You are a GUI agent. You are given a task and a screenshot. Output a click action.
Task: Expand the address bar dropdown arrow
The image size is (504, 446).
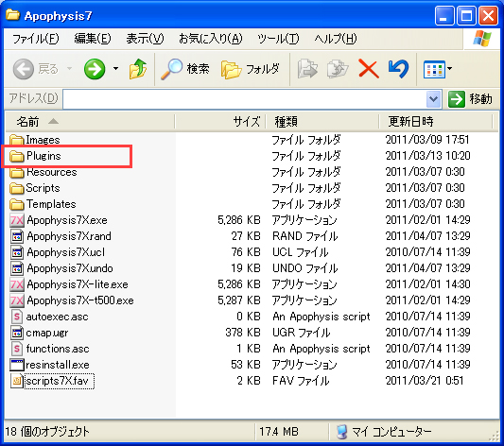433,99
